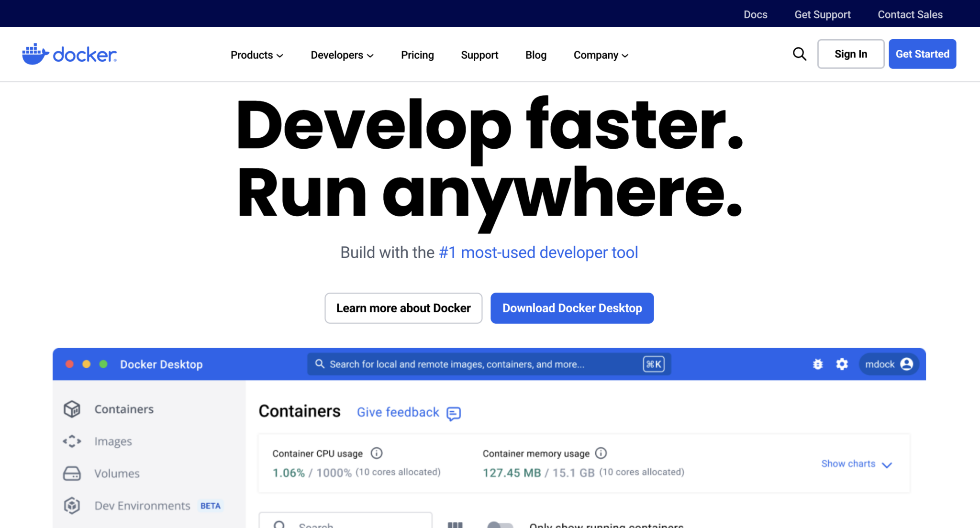Open the Products dropdown menu
Image resolution: width=980 pixels, height=528 pixels.
[x=257, y=55]
